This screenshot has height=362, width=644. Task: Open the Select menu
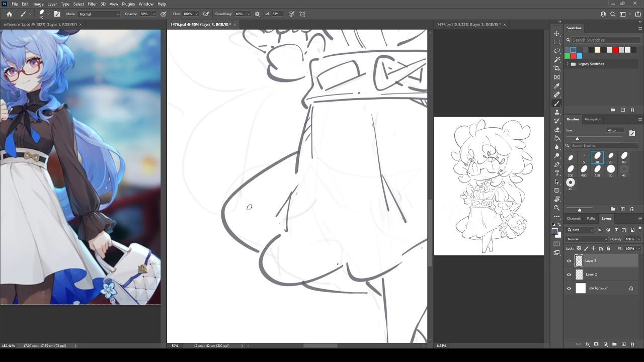tap(78, 4)
